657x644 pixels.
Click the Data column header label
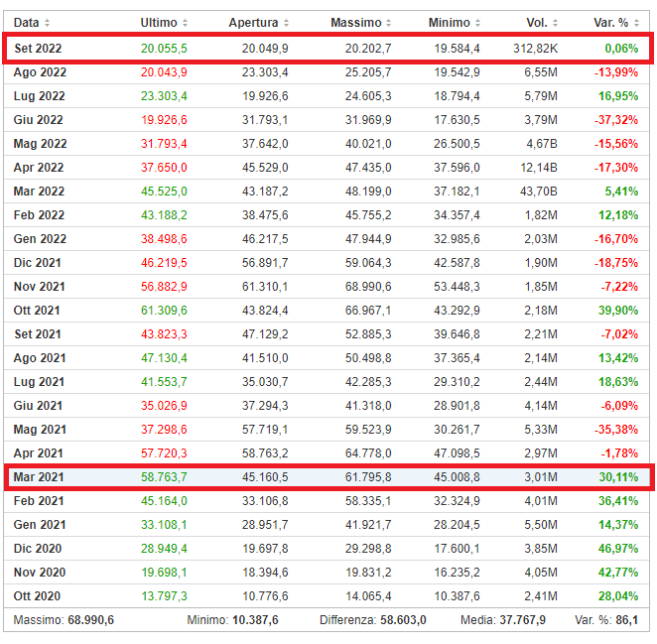coord(27,23)
